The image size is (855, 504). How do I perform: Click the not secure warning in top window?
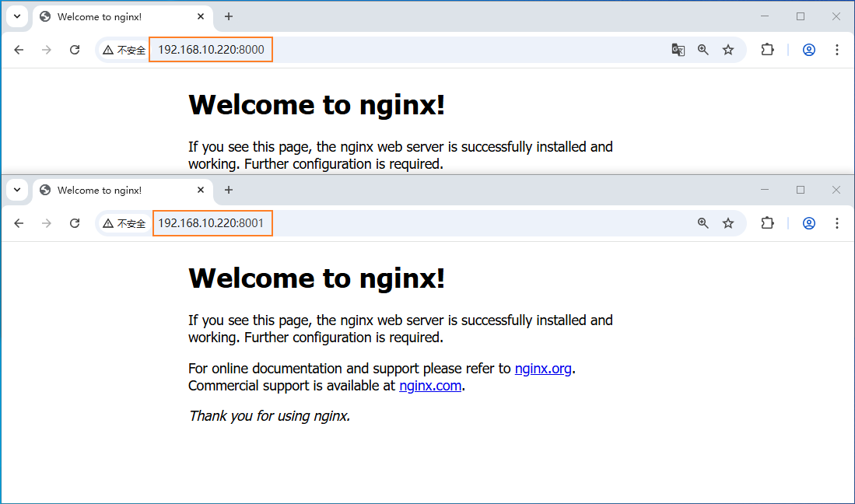click(x=124, y=50)
